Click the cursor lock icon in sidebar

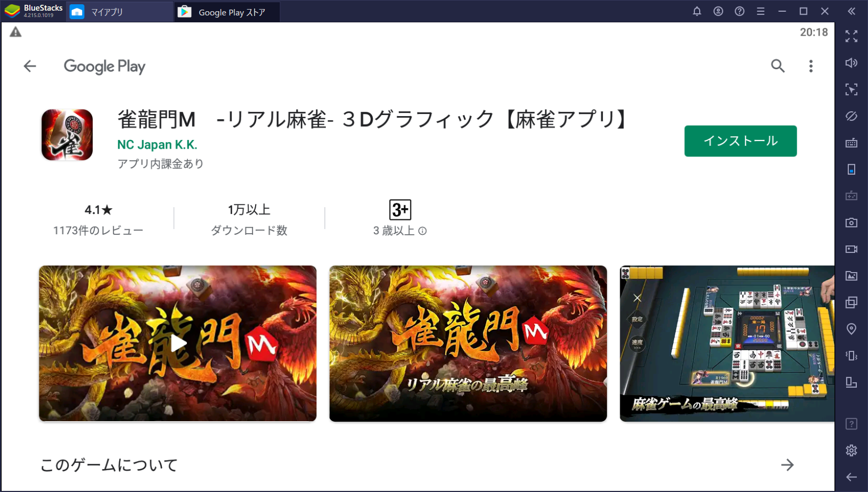point(851,89)
